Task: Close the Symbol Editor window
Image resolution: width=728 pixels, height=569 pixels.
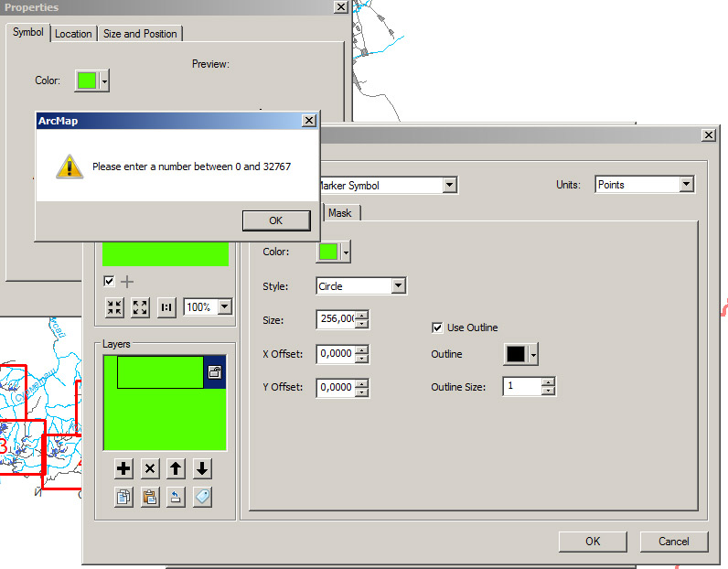Action: 709,135
